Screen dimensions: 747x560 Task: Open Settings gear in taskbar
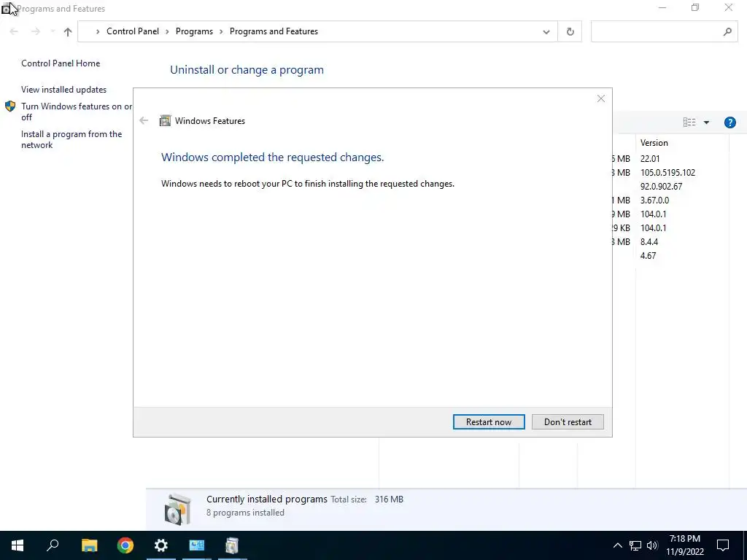pyautogui.click(x=161, y=545)
